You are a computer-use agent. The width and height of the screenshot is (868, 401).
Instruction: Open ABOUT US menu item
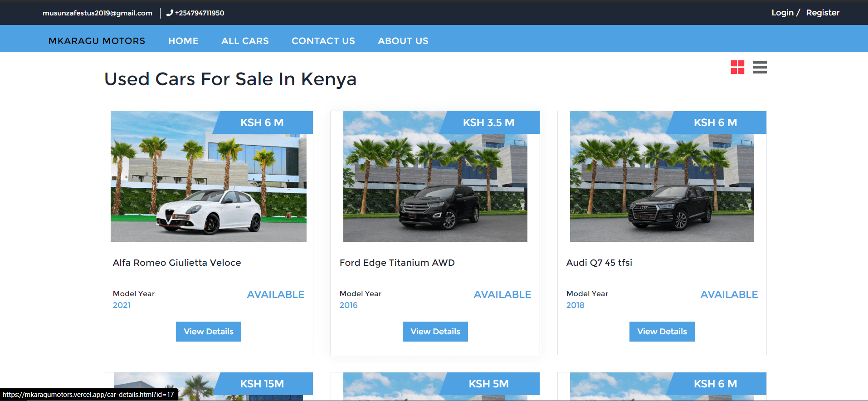403,41
